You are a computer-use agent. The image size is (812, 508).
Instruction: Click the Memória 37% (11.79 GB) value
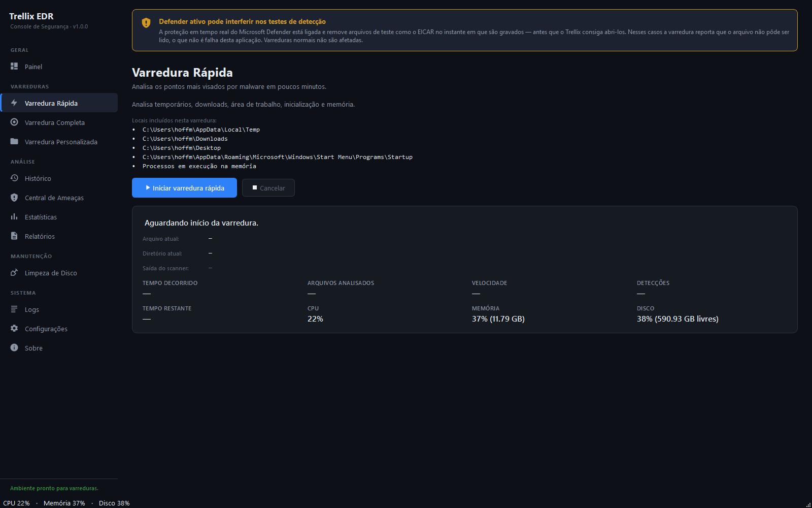click(498, 319)
